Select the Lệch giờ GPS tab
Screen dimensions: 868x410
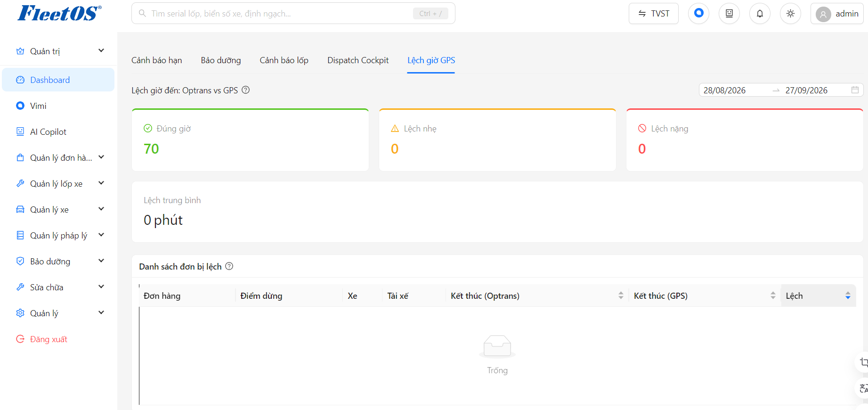pos(431,60)
